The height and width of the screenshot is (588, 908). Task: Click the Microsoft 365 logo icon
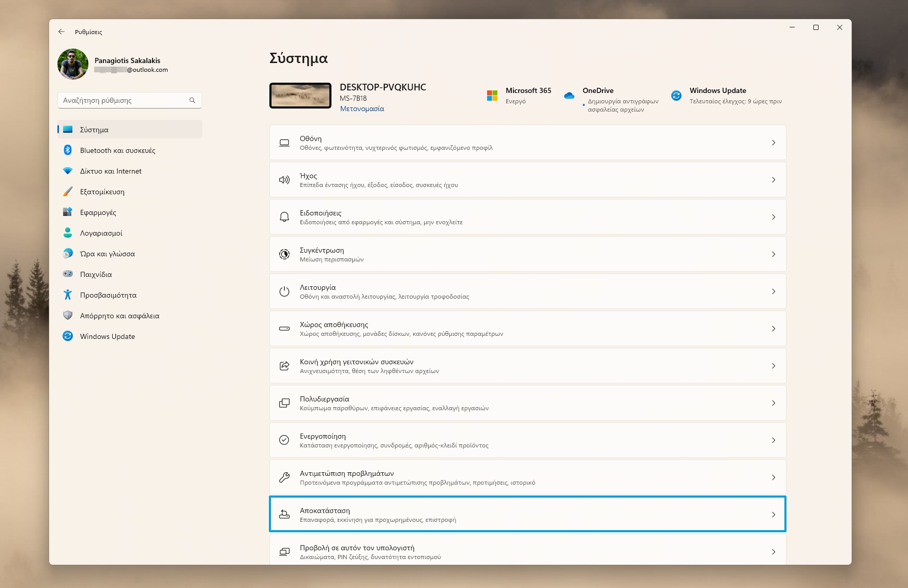(492, 96)
